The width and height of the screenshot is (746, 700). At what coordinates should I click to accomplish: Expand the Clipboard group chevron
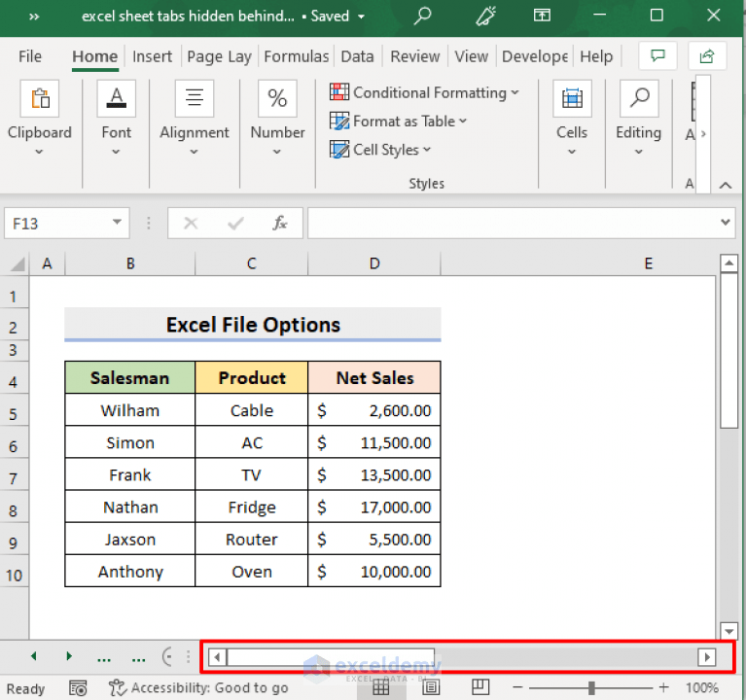(39, 152)
